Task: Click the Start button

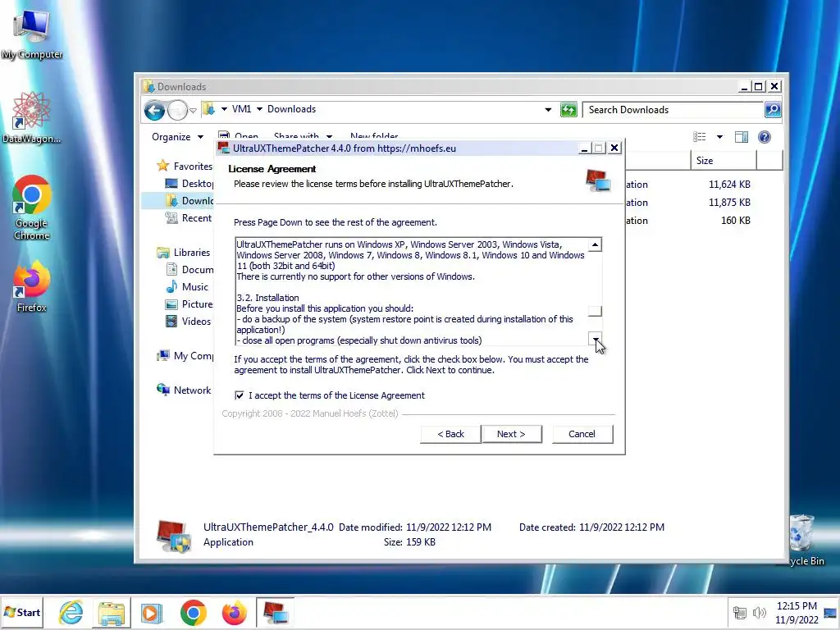Action: pyautogui.click(x=22, y=612)
